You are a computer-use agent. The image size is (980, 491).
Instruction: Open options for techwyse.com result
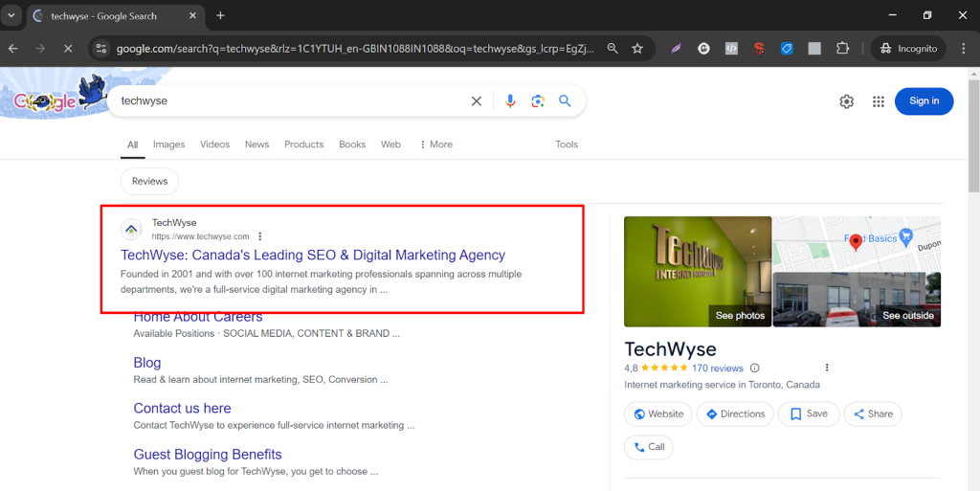point(260,236)
